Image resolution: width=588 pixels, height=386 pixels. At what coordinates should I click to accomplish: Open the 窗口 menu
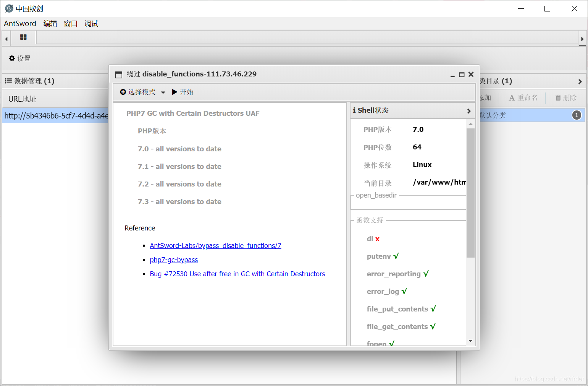coord(71,24)
